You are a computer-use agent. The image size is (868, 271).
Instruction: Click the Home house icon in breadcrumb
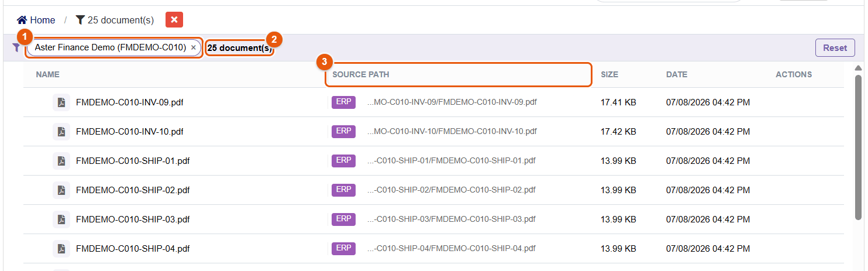22,20
